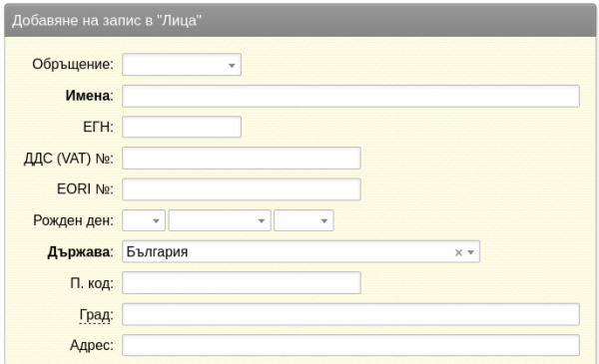The width and height of the screenshot is (599, 364).
Task: Click the Адрес input field
Action: pyautogui.click(x=350, y=345)
